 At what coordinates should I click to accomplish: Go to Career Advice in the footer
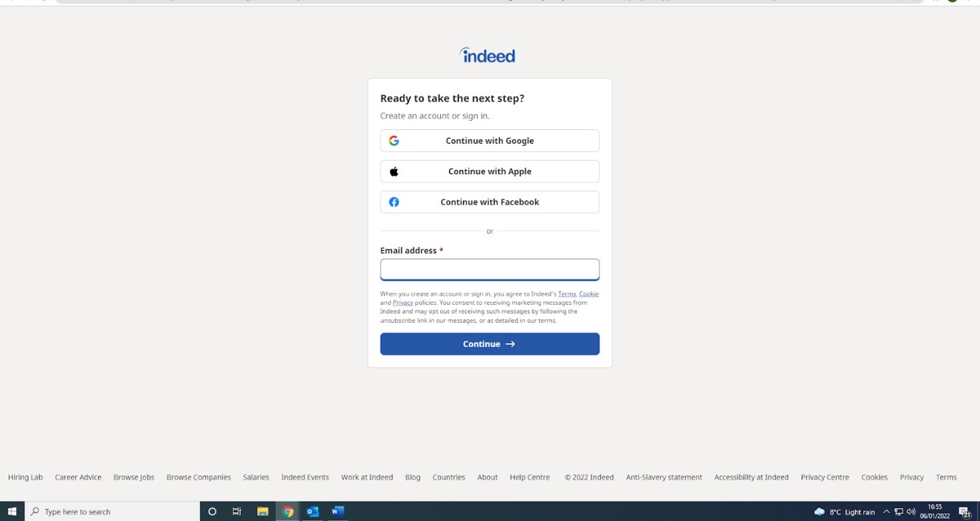click(78, 478)
